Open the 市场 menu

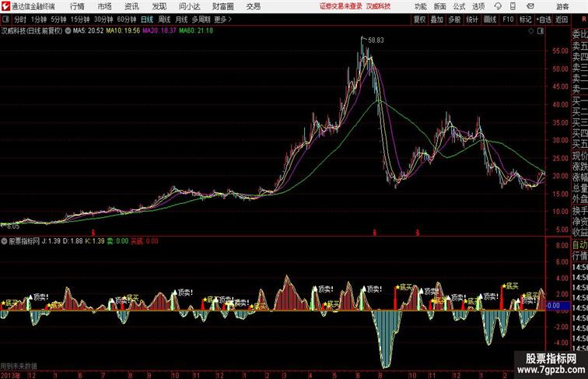[104, 6]
